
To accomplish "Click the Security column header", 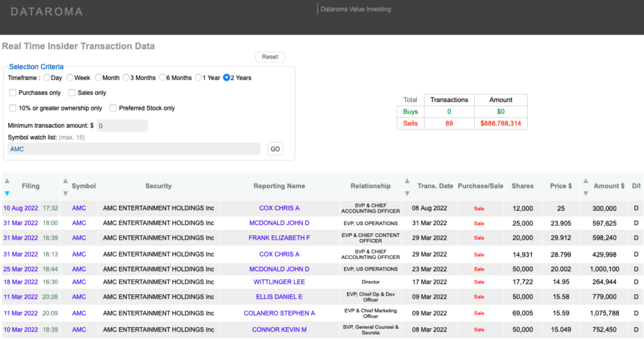I will point(158,186).
